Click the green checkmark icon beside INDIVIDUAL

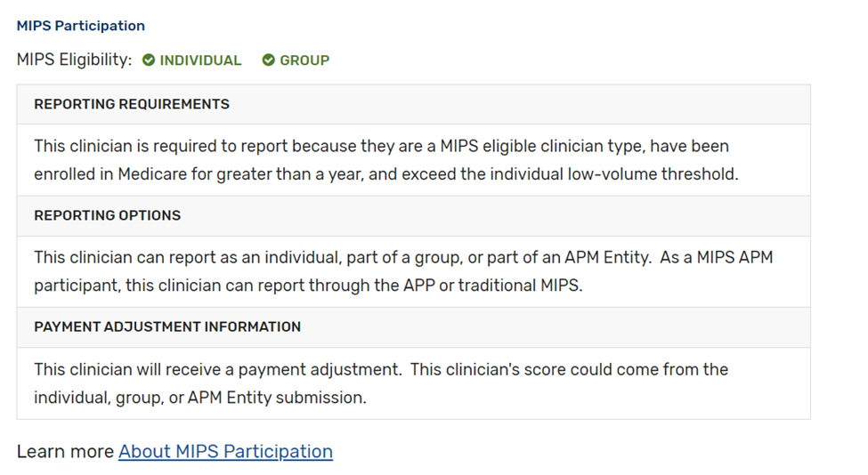coord(149,60)
